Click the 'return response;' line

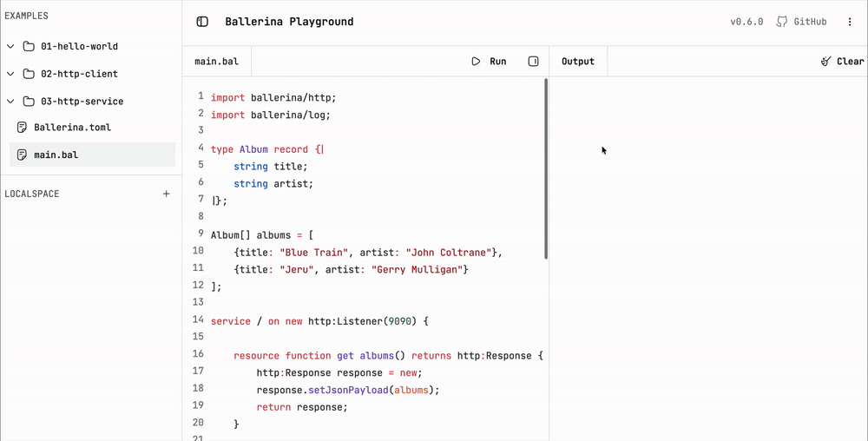(x=302, y=407)
